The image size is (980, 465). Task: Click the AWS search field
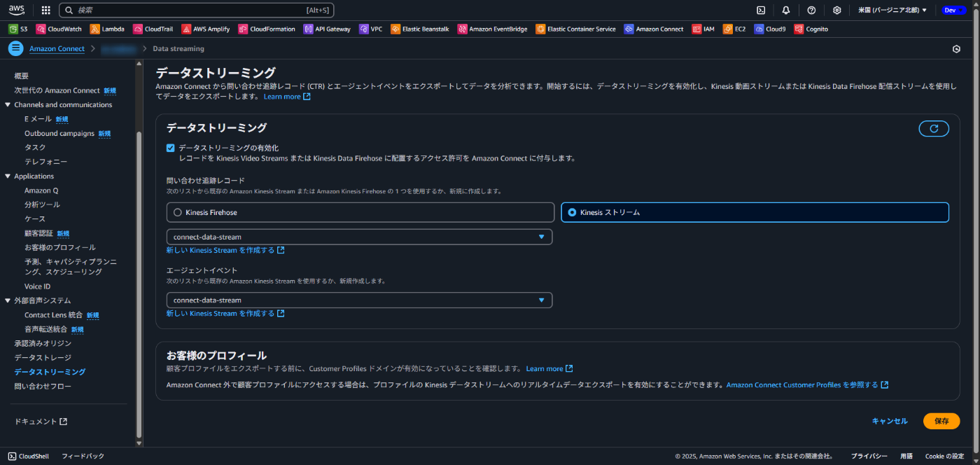pyautogui.click(x=196, y=10)
